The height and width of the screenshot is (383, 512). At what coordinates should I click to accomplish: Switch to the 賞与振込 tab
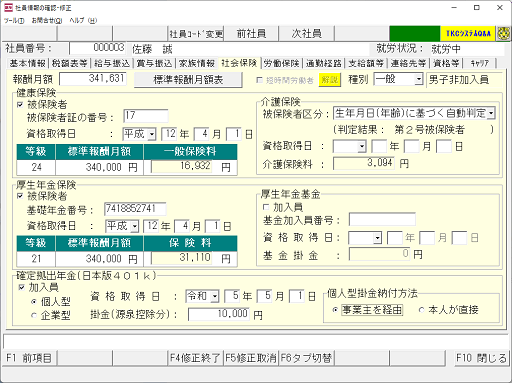click(x=154, y=63)
